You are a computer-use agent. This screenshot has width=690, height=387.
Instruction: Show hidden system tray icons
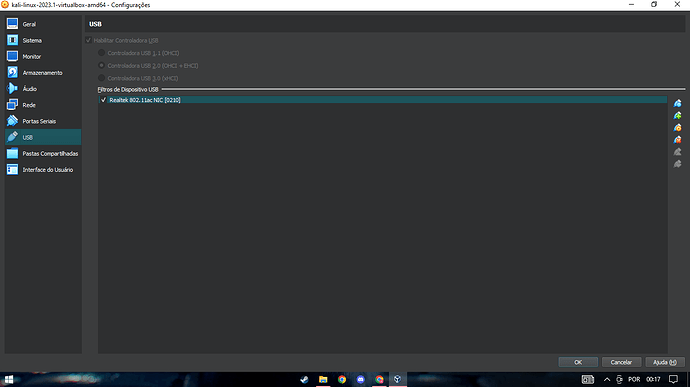click(607, 379)
